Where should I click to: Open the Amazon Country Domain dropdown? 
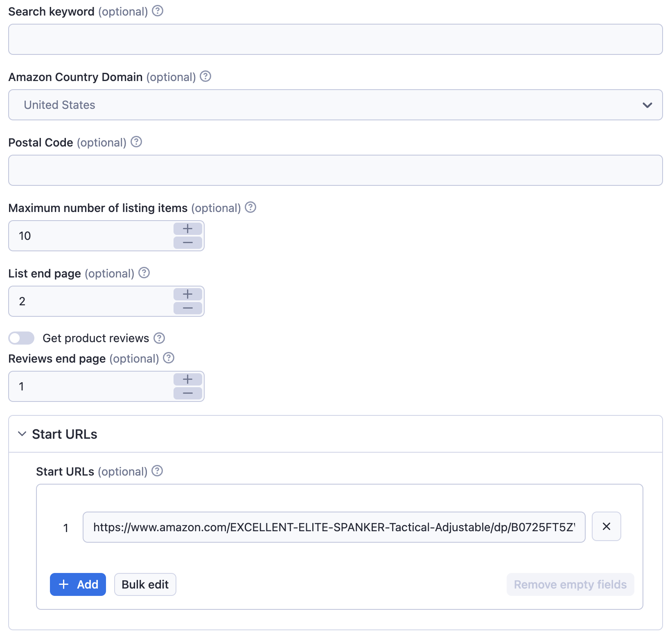click(335, 105)
